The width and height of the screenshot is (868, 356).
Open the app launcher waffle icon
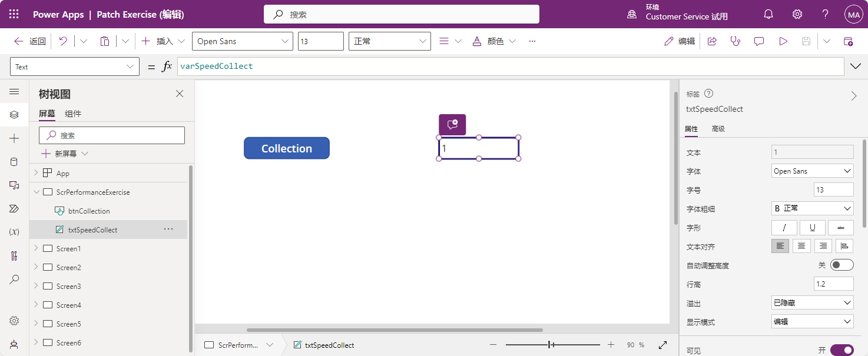[14, 14]
